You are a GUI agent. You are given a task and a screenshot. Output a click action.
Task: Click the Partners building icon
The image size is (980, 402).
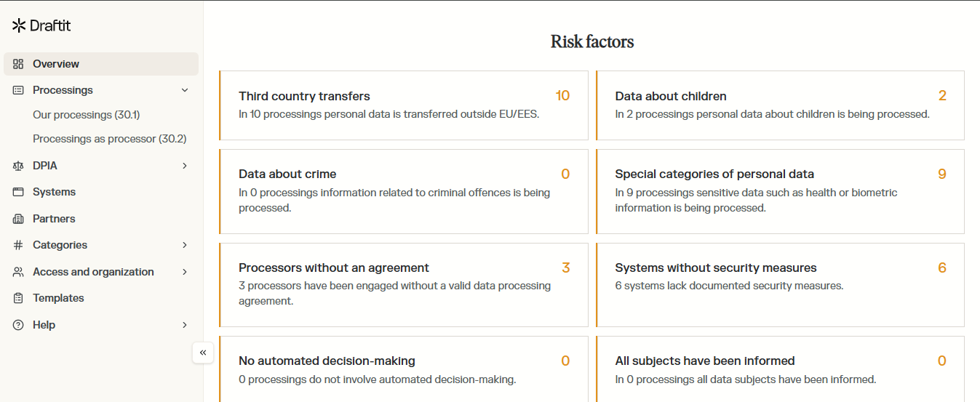point(18,219)
